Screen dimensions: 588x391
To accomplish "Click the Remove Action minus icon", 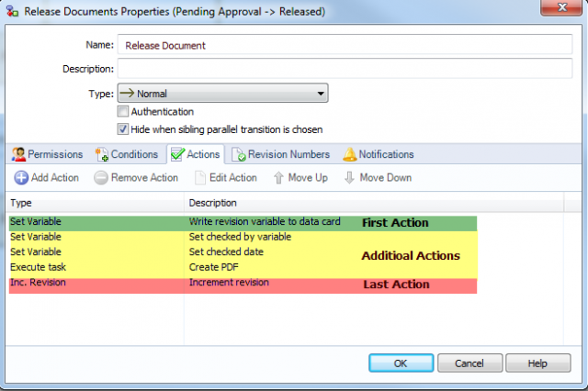I will coord(101,177).
